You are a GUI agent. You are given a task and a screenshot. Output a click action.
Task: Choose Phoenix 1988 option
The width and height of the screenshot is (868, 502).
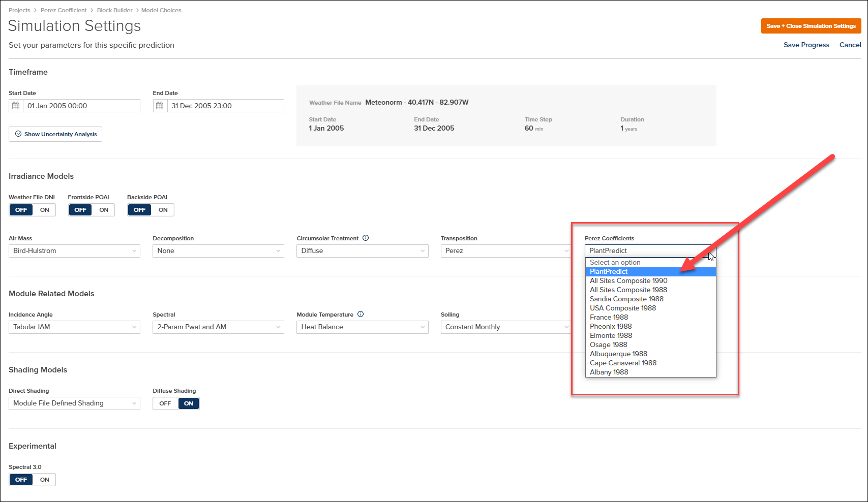click(651, 327)
